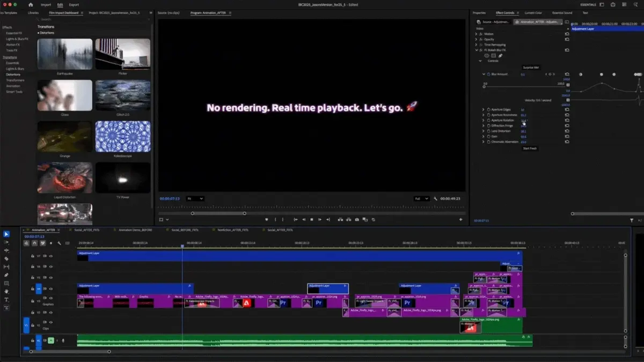This screenshot has height=362, width=644.
Task: Select the Type tool
Action: click(6, 299)
